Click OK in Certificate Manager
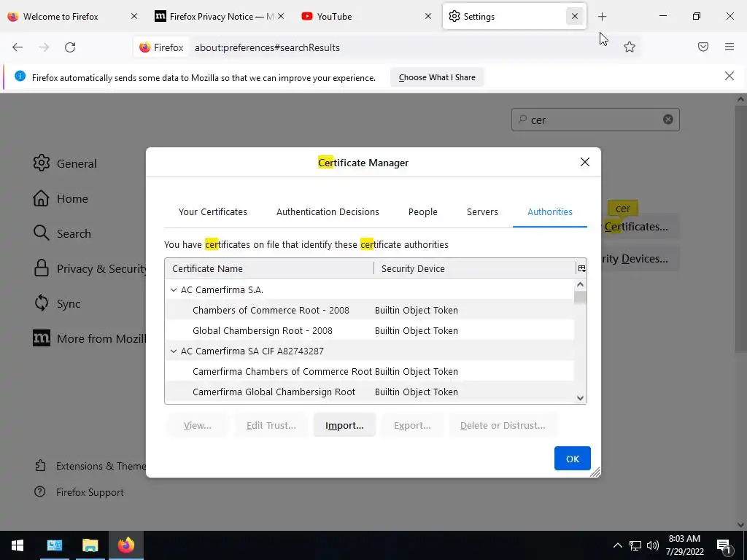The height and width of the screenshot is (560, 747). (x=572, y=459)
